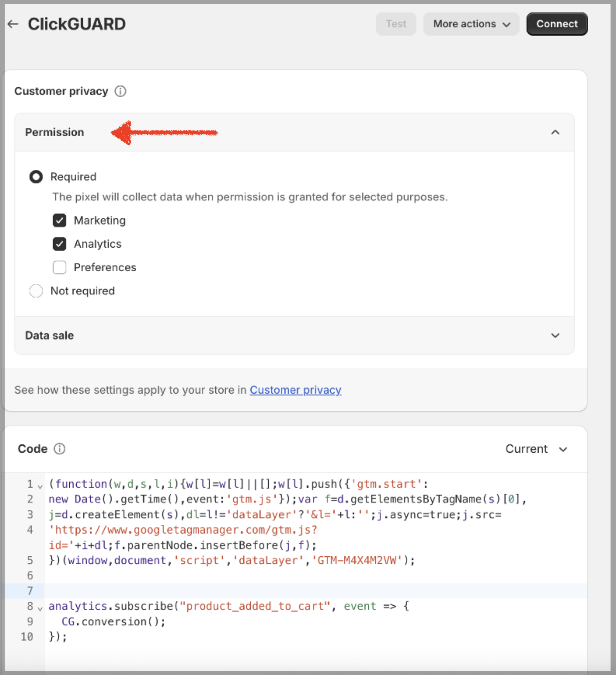Click the googletagmanager.com URL in code

[x=183, y=530]
